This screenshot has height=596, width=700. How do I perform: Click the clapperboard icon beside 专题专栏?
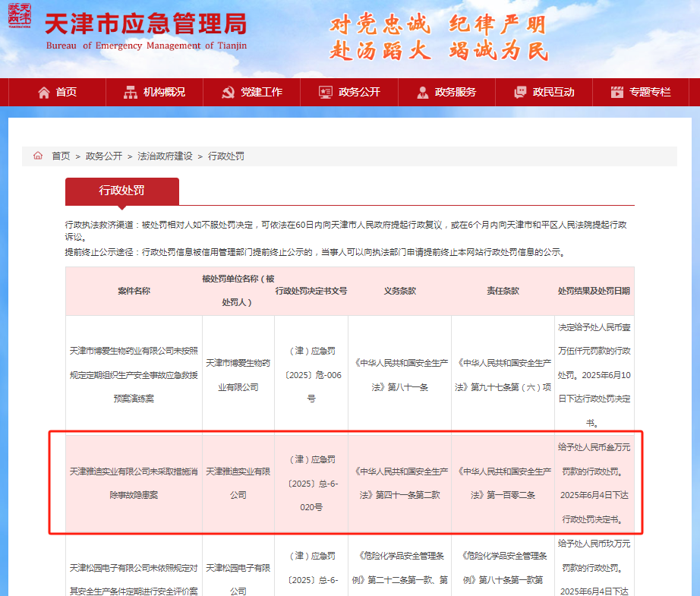(x=617, y=93)
